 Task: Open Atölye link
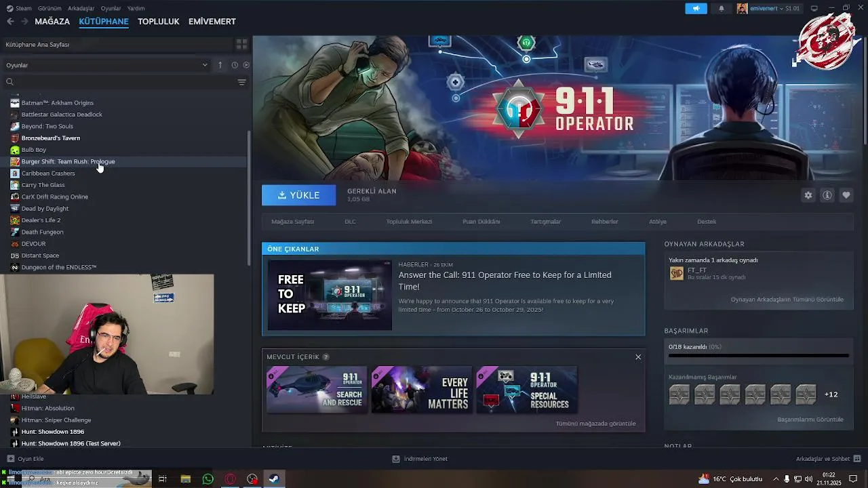pos(658,222)
